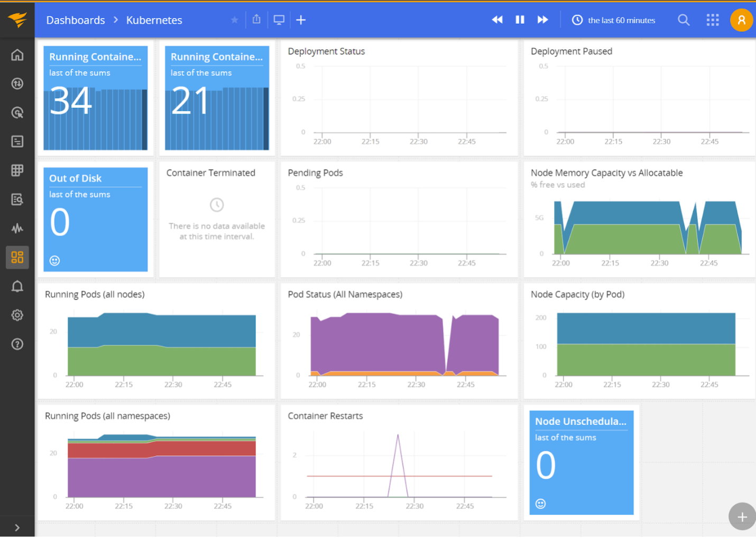The height and width of the screenshot is (538, 756).
Task: Click the Pod Status (All Namespaces) title
Action: (345, 294)
